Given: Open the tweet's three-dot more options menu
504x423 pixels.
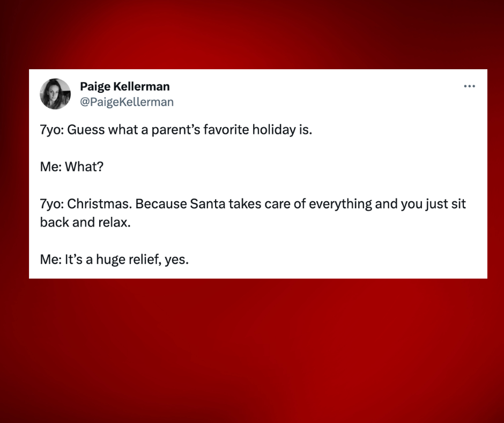Looking at the screenshot, I should click(469, 86).
